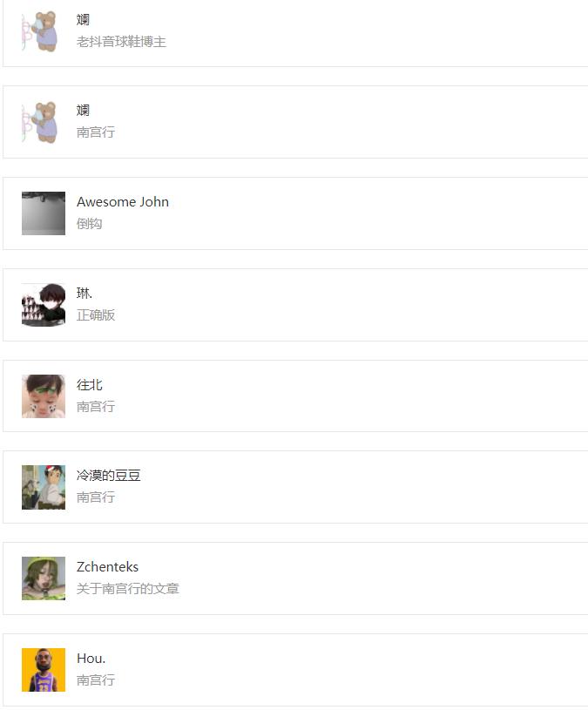Open the avatar of 冷漠的豆豆
Viewport: 588px width, 710px height.
[x=44, y=487]
